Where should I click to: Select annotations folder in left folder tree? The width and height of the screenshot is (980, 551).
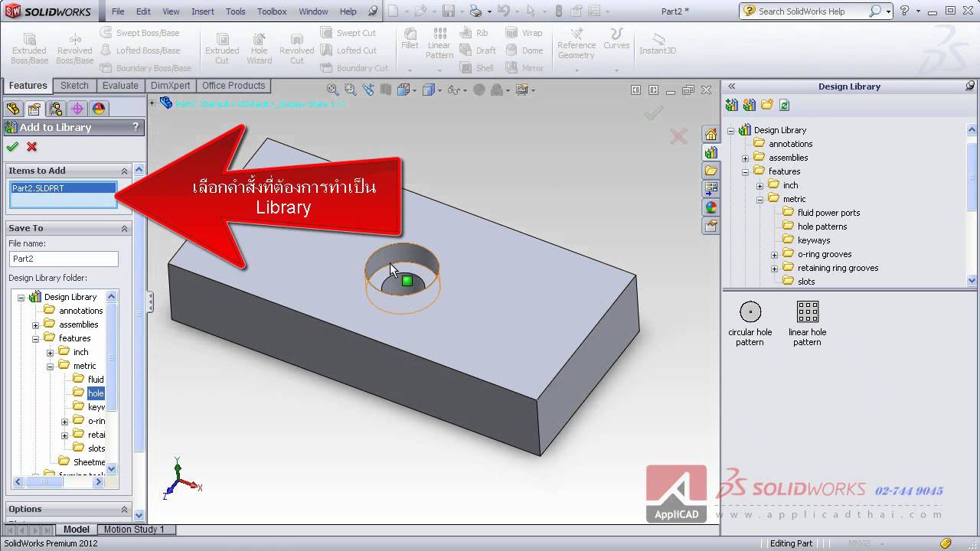tap(80, 311)
